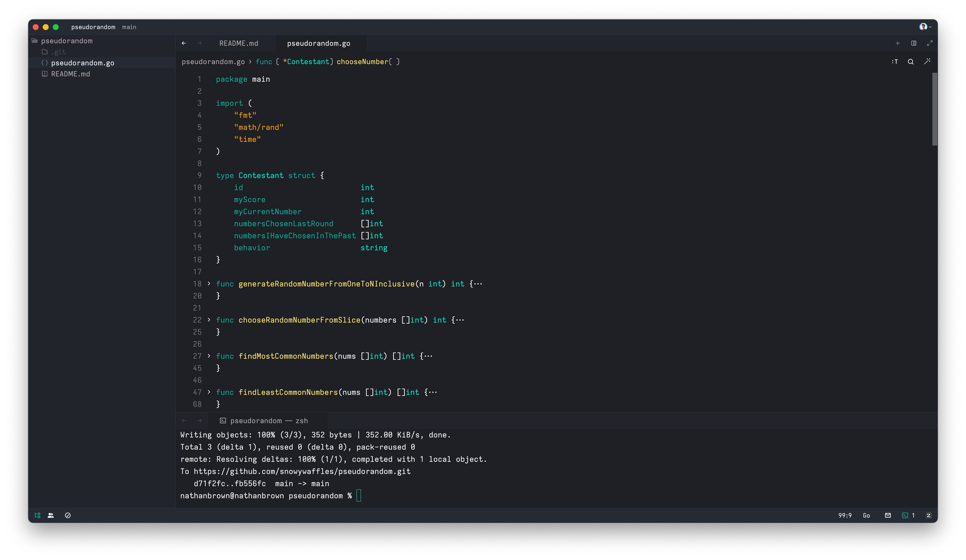Expand folded chooseRandomNumberFromSlice via chevron

pyautogui.click(x=209, y=320)
